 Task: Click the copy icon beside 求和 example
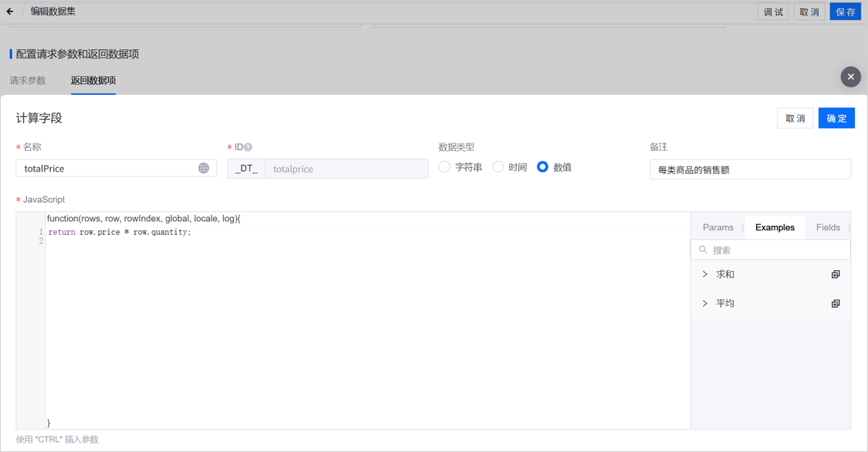click(x=836, y=273)
